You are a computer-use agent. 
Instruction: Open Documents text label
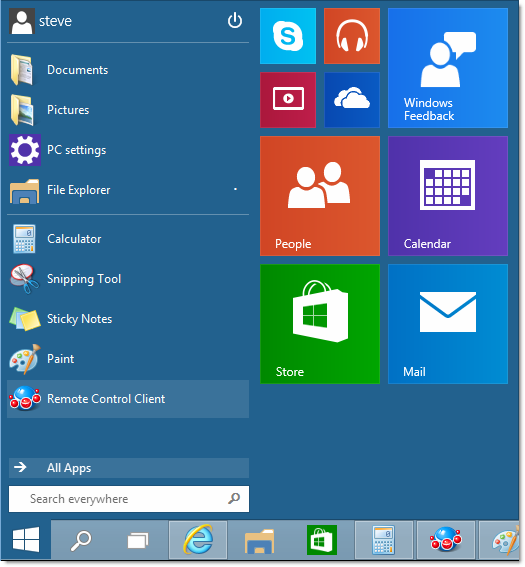click(78, 69)
